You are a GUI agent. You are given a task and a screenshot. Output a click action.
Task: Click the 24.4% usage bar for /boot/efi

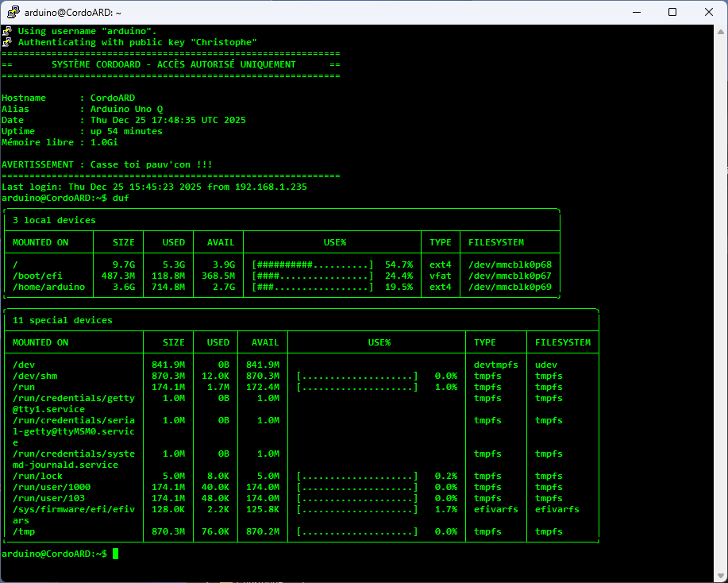tap(312, 276)
